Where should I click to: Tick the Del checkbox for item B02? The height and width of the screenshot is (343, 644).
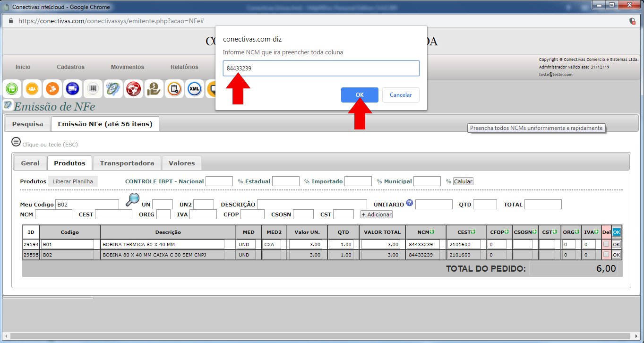coord(606,254)
